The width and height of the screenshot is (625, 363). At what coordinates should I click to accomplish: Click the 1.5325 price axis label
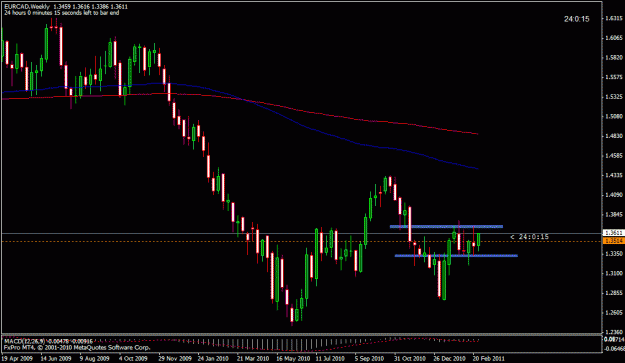(x=614, y=97)
